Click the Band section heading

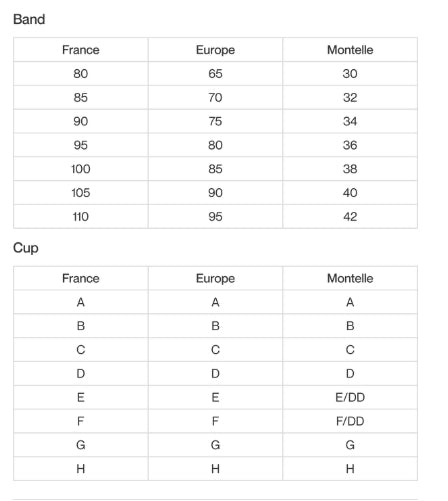[29, 19]
